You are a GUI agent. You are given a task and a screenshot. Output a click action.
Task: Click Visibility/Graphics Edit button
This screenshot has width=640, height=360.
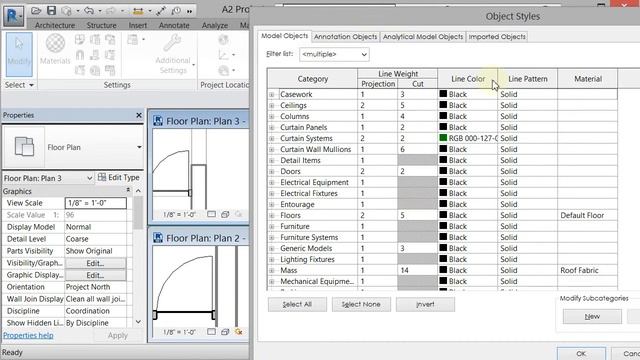[x=95, y=263]
